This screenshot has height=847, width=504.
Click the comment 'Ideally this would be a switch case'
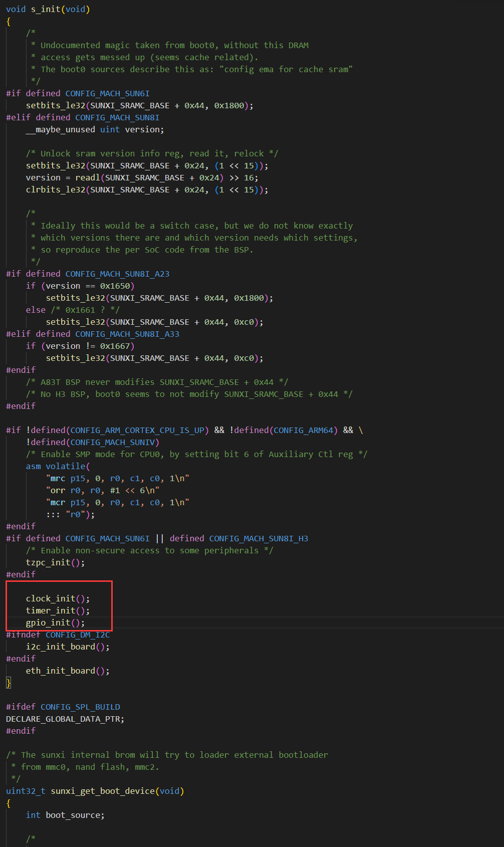(192, 226)
